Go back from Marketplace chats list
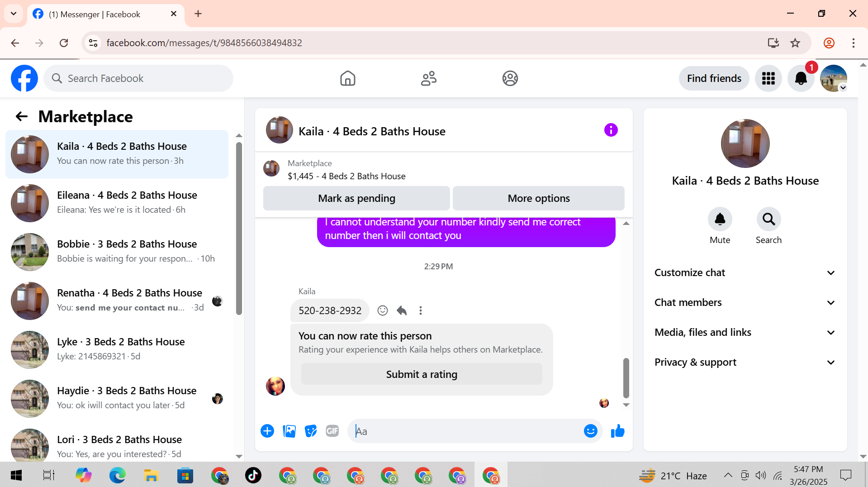Image resolution: width=868 pixels, height=487 pixels. click(22, 117)
